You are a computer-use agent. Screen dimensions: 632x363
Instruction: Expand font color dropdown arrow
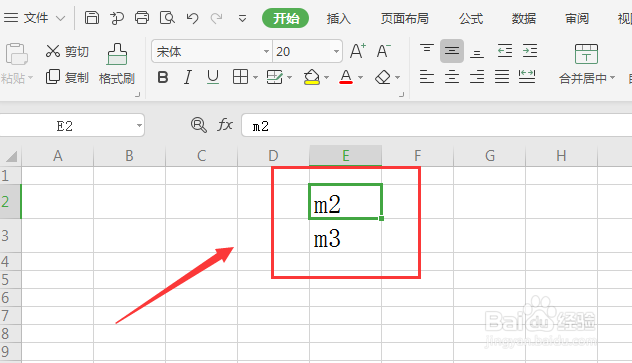coord(360,77)
